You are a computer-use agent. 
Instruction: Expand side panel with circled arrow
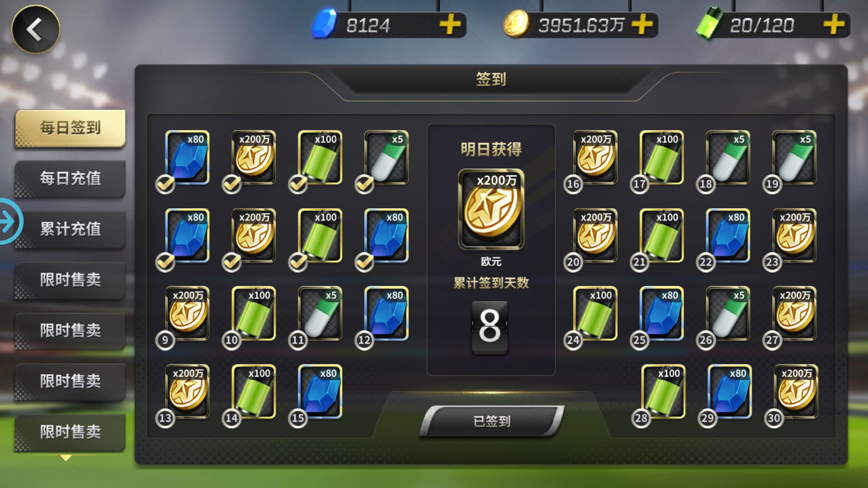coord(8,221)
